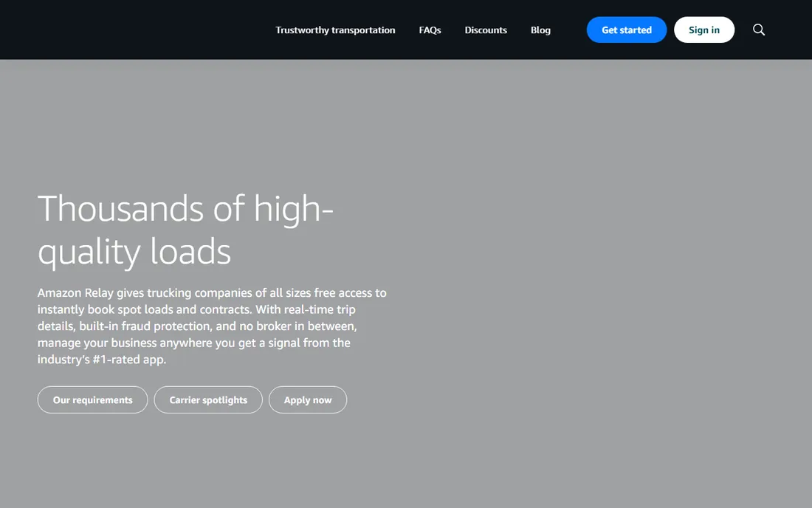This screenshot has height=508, width=812.
Task: Open Trustworthy transportation menu item
Action: click(x=335, y=30)
